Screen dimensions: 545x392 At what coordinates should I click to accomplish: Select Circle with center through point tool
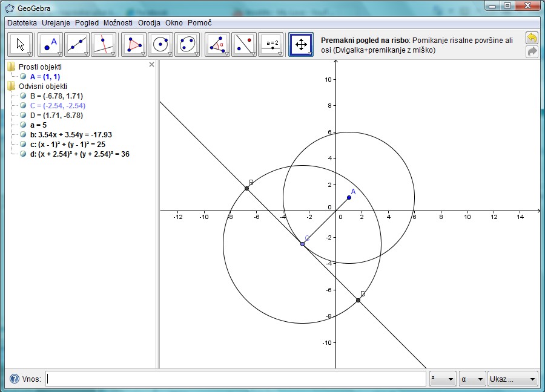coord(160,44)
